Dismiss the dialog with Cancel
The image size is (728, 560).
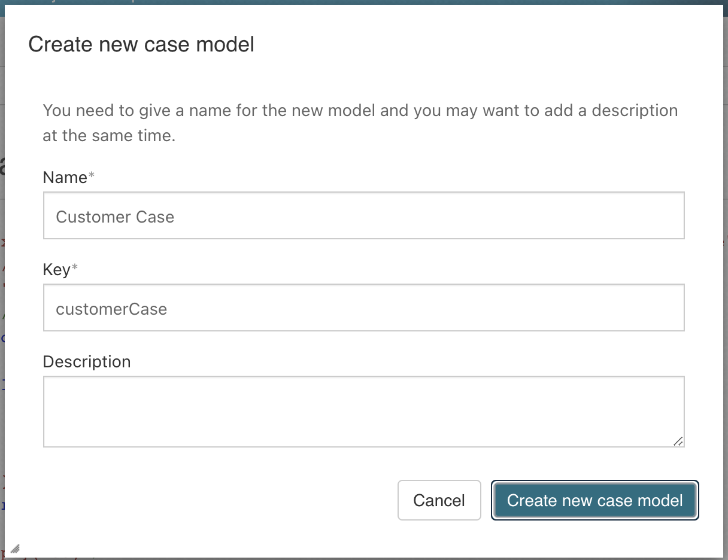(439, 500)
